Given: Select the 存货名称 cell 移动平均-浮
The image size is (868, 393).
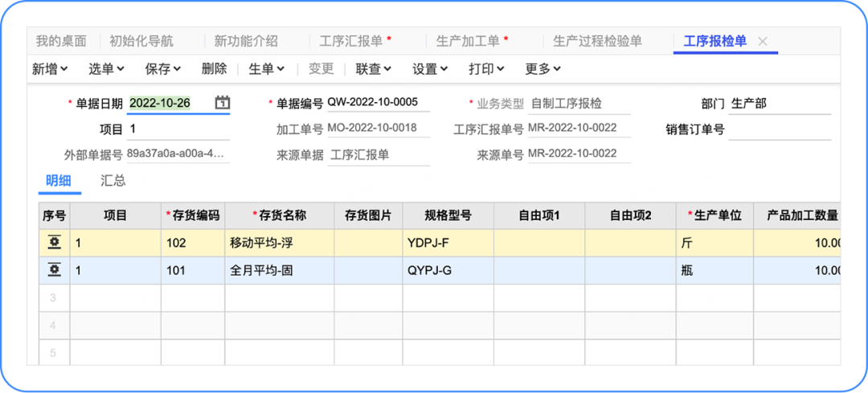Looking at the screenshot, I should tap(279, 243).
